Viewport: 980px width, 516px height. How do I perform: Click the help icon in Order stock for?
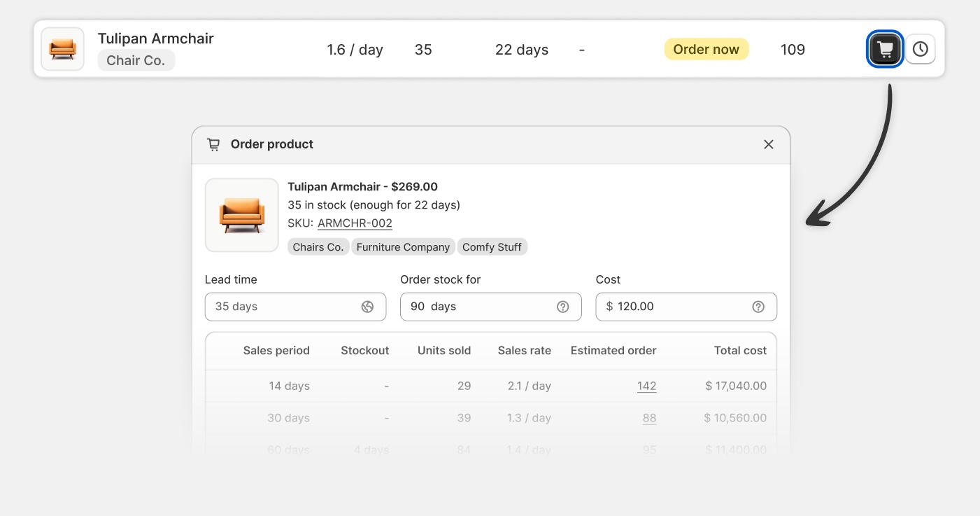(562, 307)
